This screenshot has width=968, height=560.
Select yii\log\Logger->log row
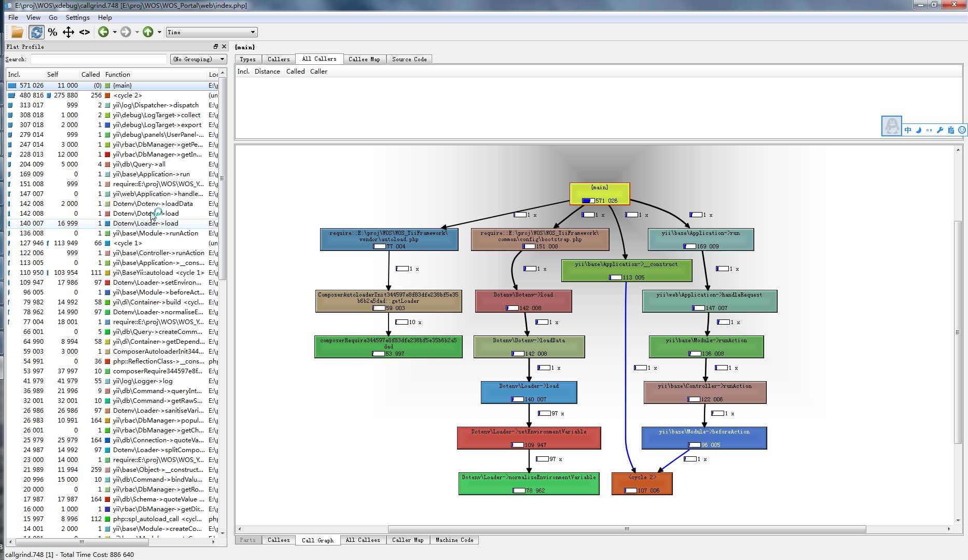(112, 381)
